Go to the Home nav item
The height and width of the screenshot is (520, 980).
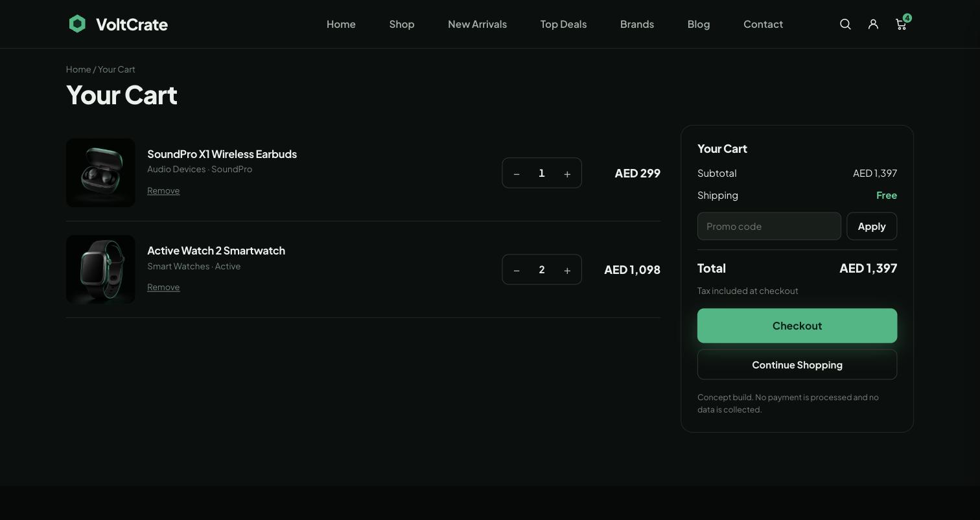click(341, 24)
